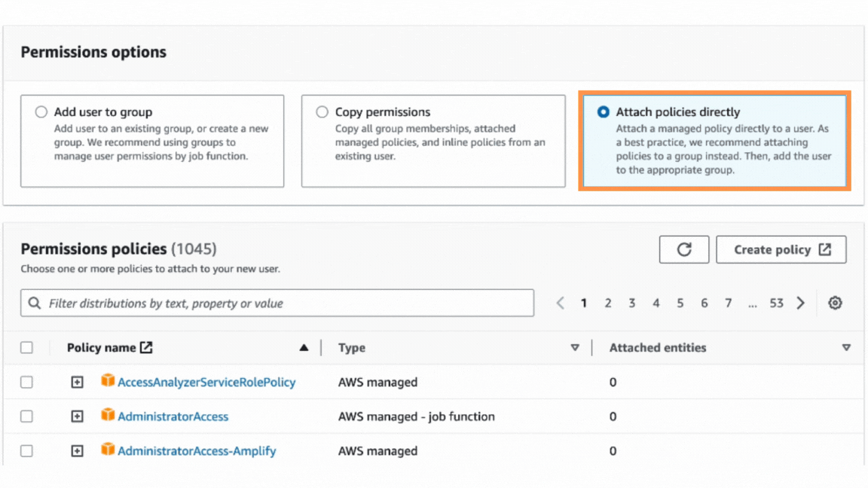Open the table preferences gear
868x488 pixels.
tap(835, 302)
